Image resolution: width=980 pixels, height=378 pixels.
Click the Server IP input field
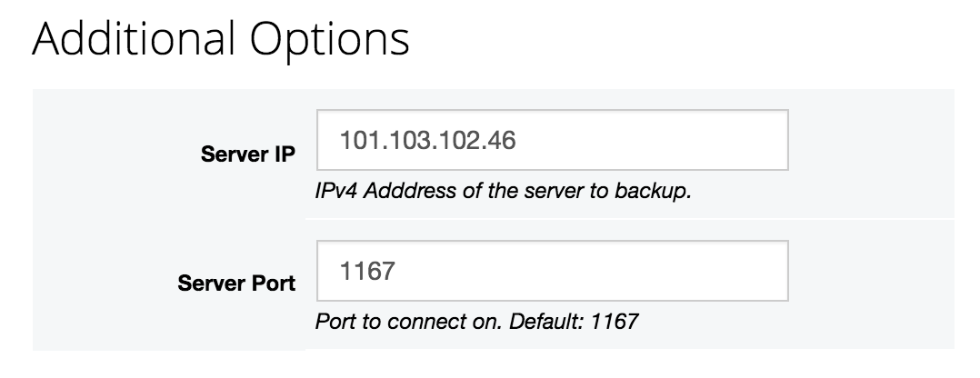[x=551, y=141]
